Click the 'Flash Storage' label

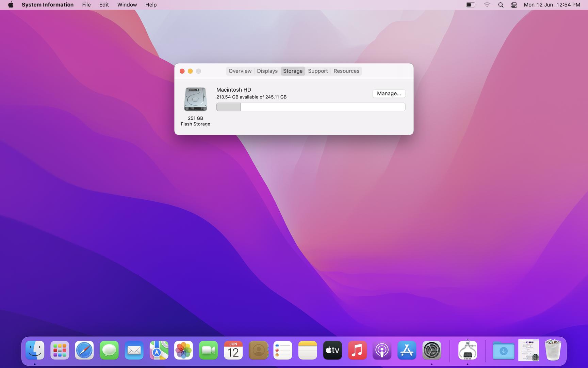[195, 124]
